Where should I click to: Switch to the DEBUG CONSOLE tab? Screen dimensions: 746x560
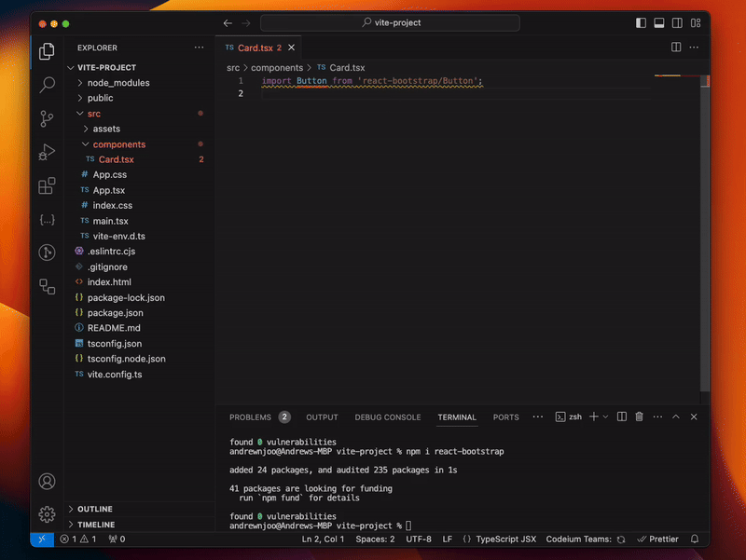(x=387, y=417)
